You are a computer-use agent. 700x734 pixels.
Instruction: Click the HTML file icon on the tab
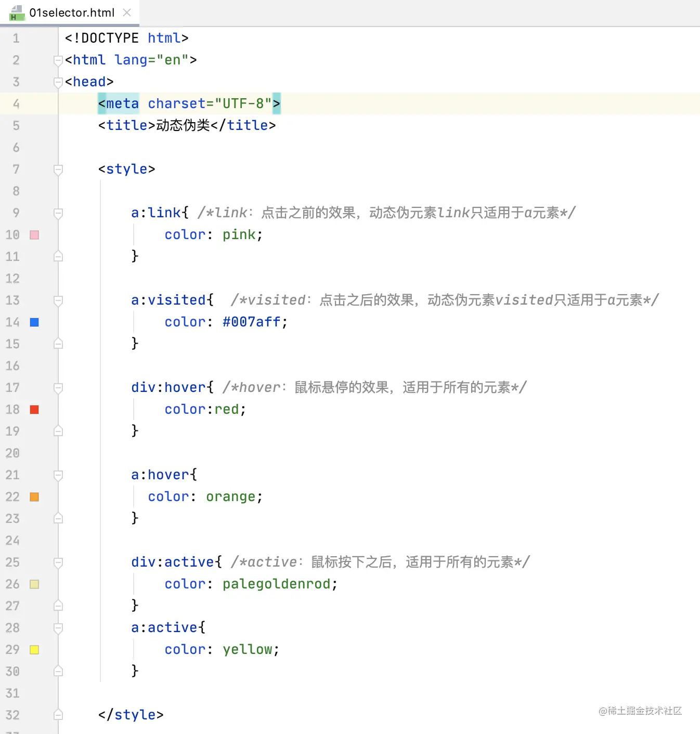click(17, 12)
